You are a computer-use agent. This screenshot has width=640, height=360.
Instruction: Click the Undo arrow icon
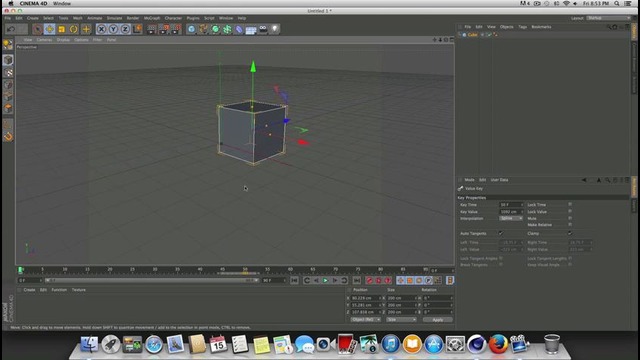click(x=11, y=29)
